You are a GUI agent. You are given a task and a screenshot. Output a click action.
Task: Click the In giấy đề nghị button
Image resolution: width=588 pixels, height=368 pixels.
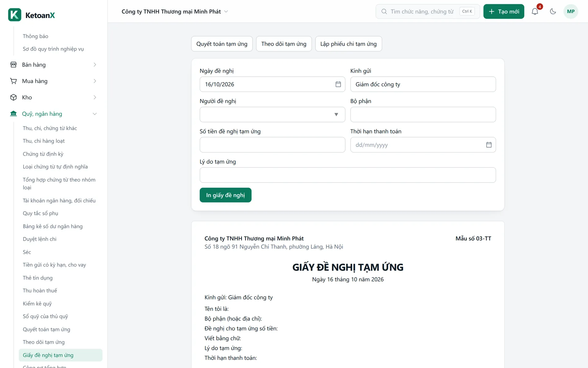click(225, 195)
